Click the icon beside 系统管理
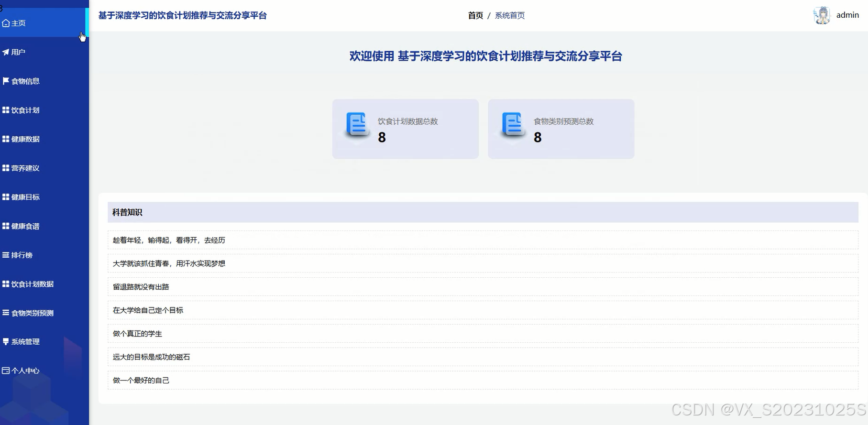 tap(6, 342)
